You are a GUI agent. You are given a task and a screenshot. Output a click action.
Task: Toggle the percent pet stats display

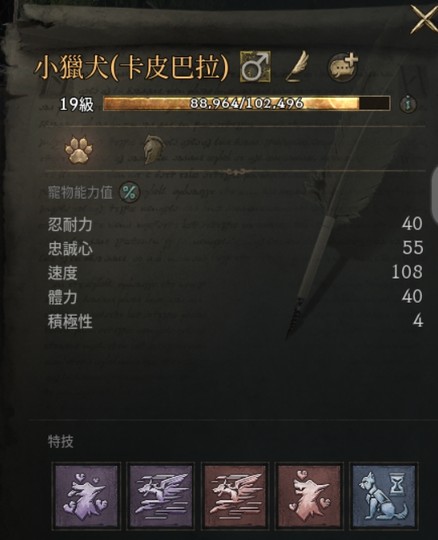[129, 193]
